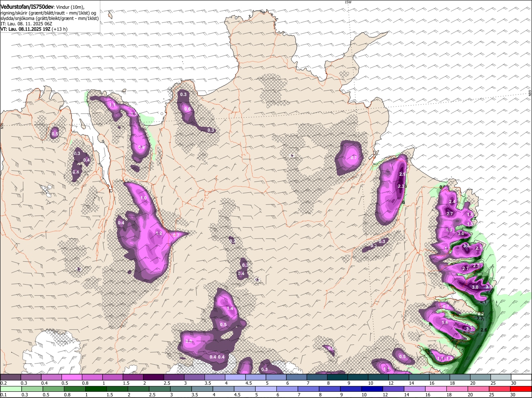Pick the dark green swatch between 1 and 1.5 in the bottom legend row

click(x=96, y=389)
